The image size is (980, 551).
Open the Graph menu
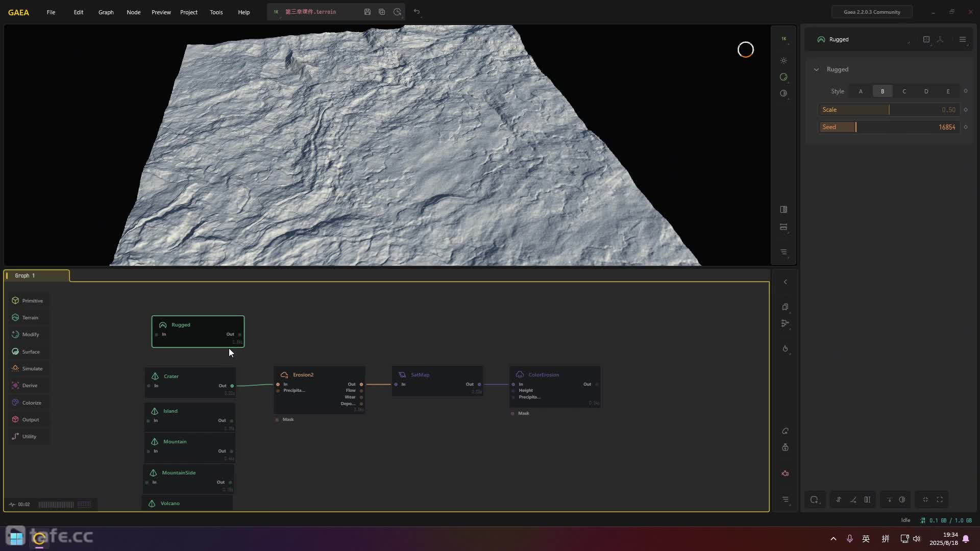[x=106, y=12]
